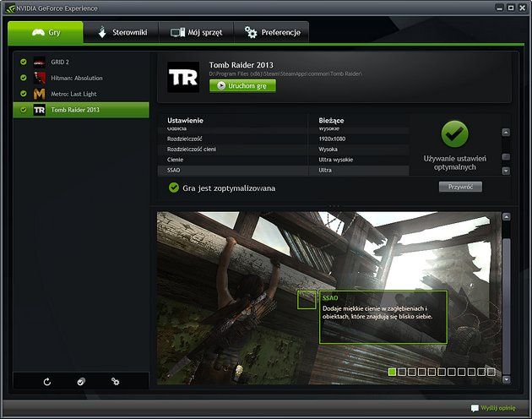Click the Ustawienie column header
Screen dimensions: 532x419
tap(185, 121)
